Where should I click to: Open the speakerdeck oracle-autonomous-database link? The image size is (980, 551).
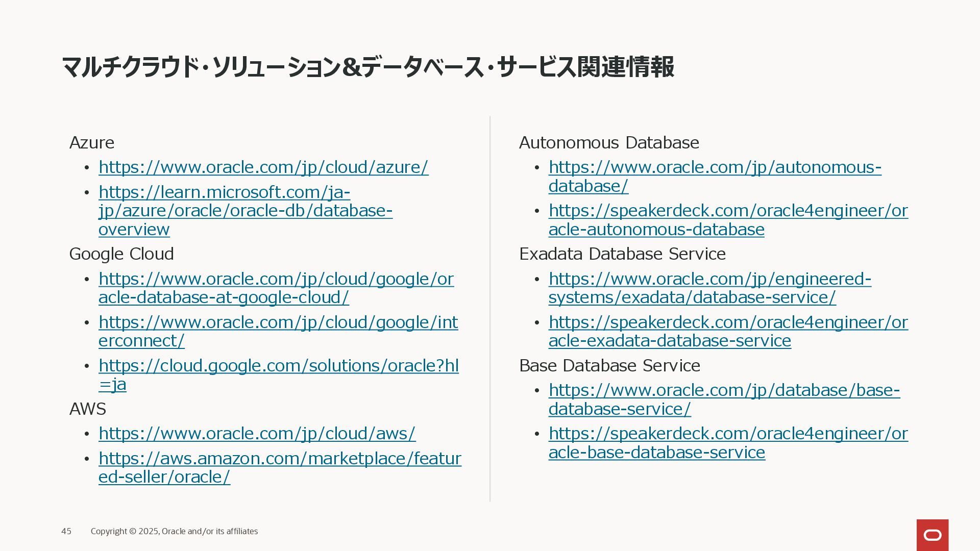click(x=728, y=220)
